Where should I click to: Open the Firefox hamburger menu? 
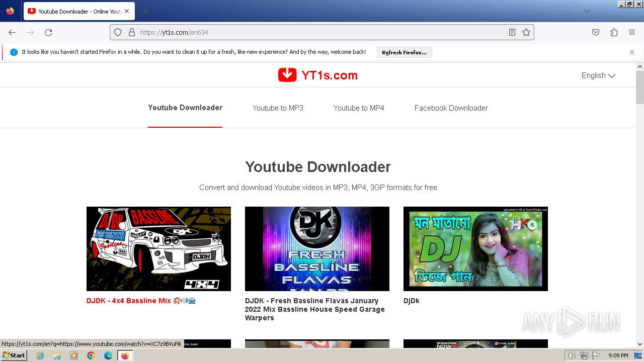[632, 32]
